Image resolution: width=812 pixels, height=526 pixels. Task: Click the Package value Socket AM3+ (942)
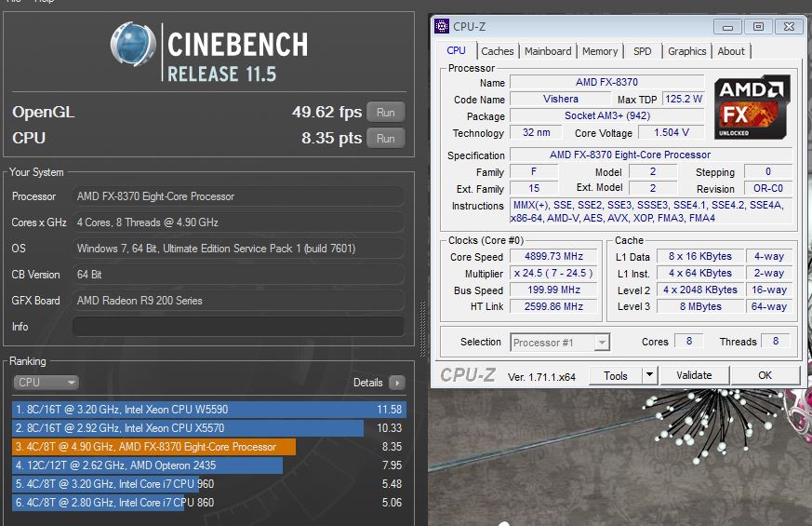pos(606,115)
